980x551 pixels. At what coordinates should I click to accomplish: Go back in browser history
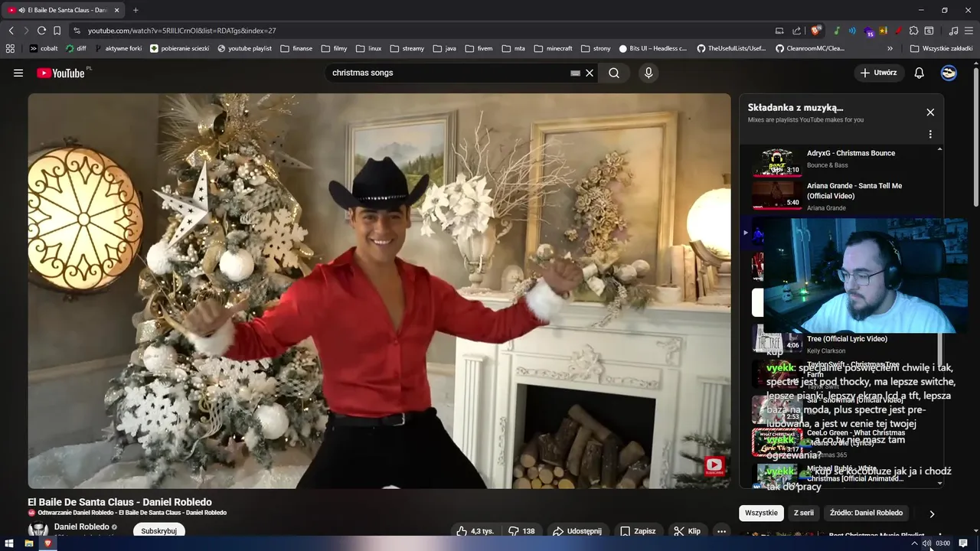(x=11, y=31)
